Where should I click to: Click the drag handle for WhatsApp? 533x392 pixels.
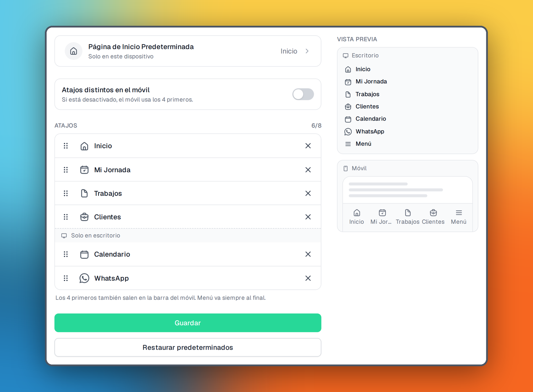point(66,278)
